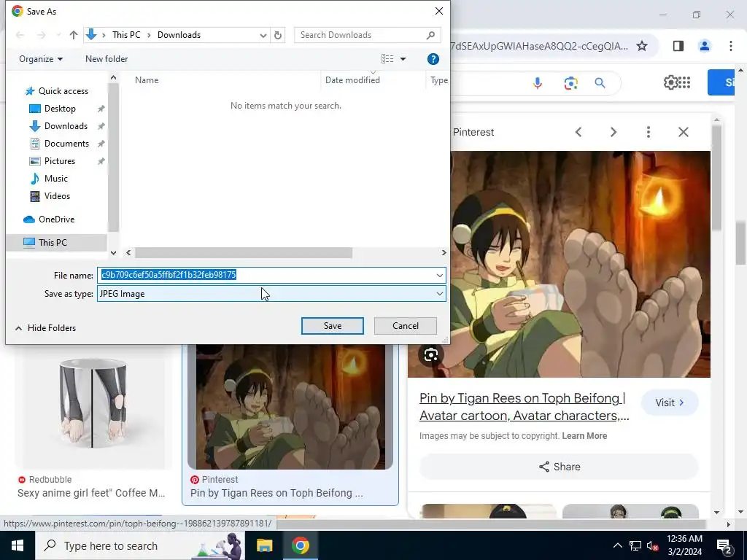The height and width of the screenshot is (560, 747).
Task: Select the Pinterest Toph Beifong result thumbnail
Action: (x=290, y=407)
